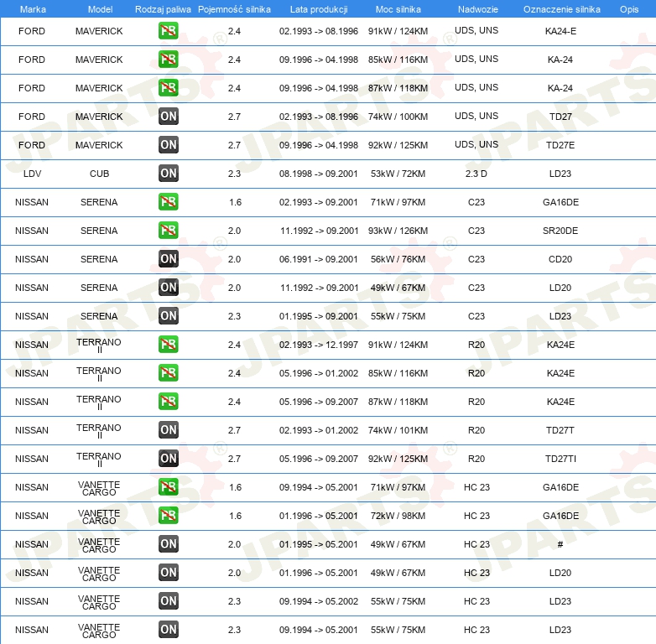Click the LDV brand cell
656x644 pixels.
coord(32,174)
